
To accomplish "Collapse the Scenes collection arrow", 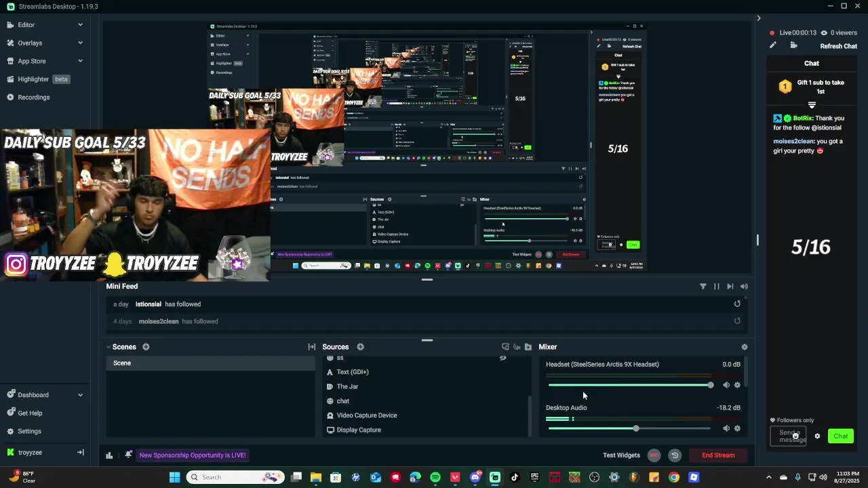I will pos(108,347).
